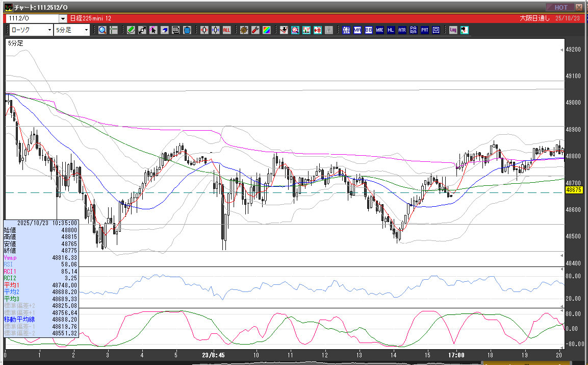Click the 48675 current price label
588x365 pixels.
coord(574,189)
